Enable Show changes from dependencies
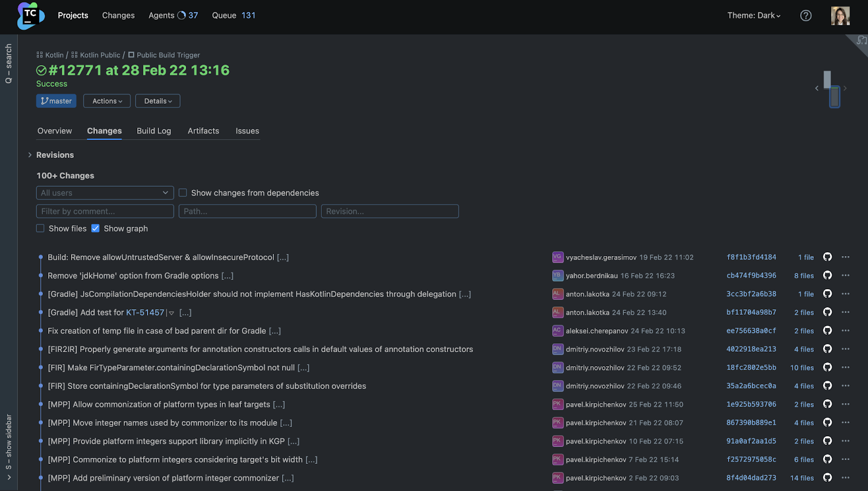 point(183,193)
